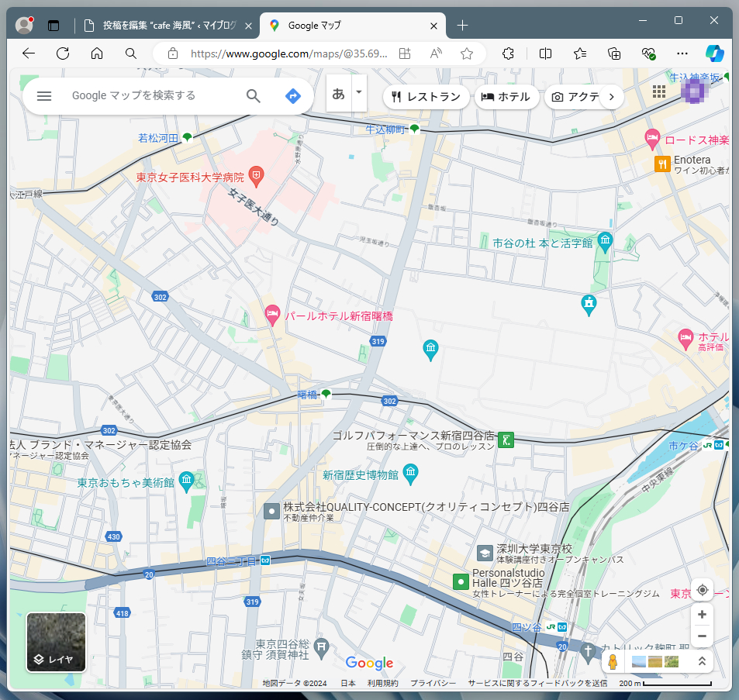
Task: Toggle the 200 m map scale unit
Action: [665, 683]
